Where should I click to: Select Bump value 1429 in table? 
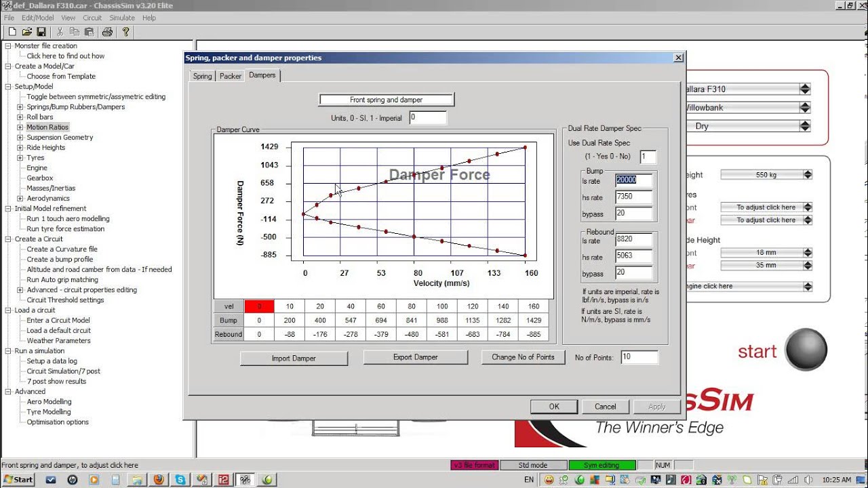coord(532,320)
